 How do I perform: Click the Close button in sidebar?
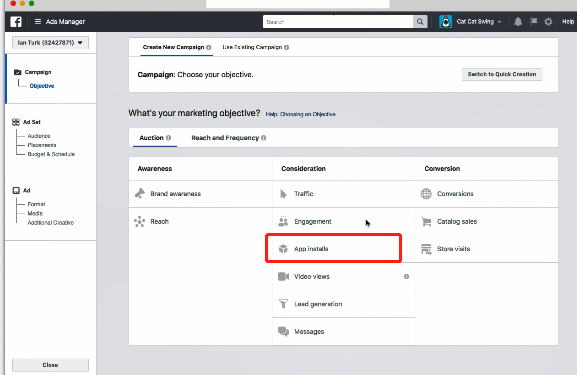click(x=50, y=365)
